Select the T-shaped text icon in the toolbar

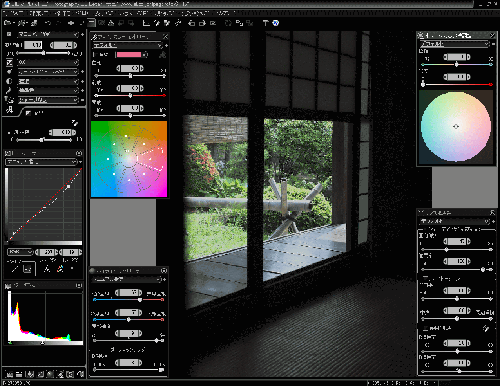pyautogui.click(x=265, y=23)
